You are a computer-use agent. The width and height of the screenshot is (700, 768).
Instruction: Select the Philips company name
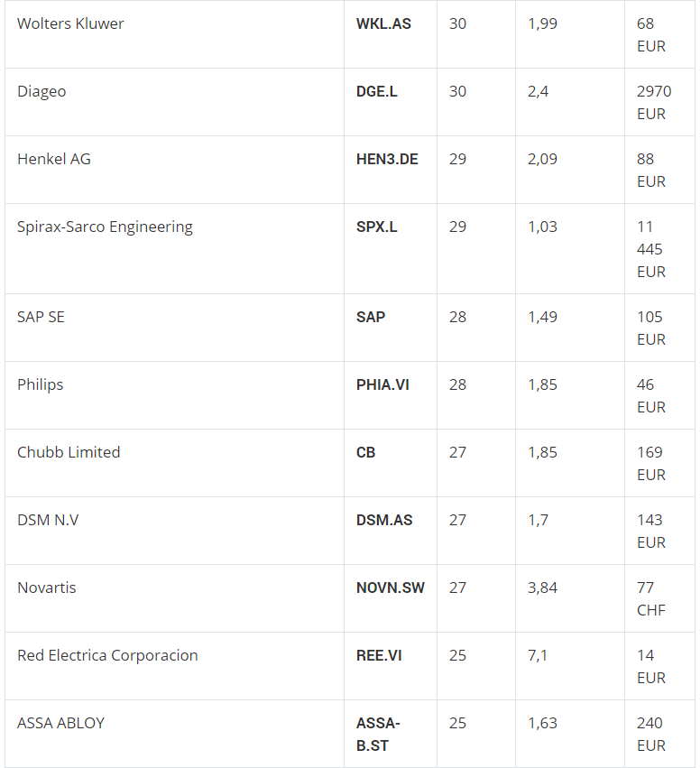coord(40,384)
